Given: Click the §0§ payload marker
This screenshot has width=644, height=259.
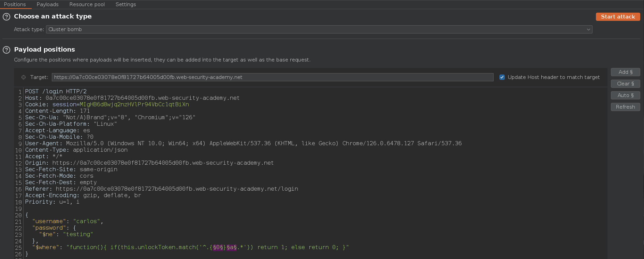Looking at the screenshot, I should [x=218, y=247].
